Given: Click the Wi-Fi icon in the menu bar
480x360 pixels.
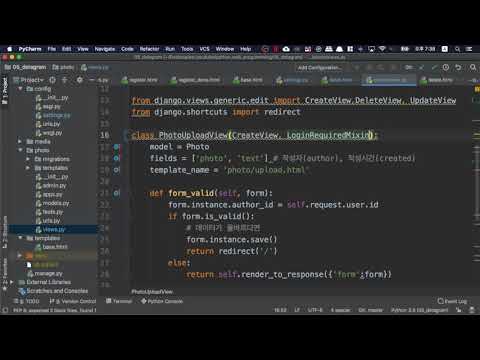Looking at the screenshot, I should point(382,49).
